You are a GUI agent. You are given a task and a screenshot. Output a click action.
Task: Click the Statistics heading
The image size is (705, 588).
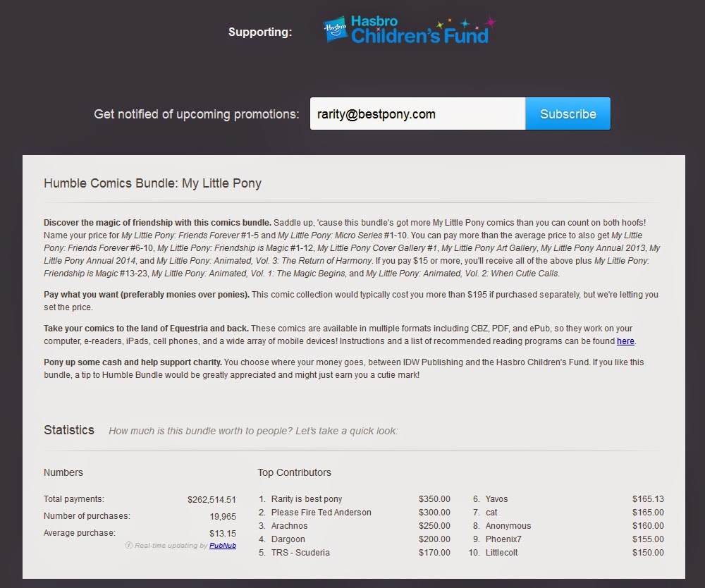69,430
